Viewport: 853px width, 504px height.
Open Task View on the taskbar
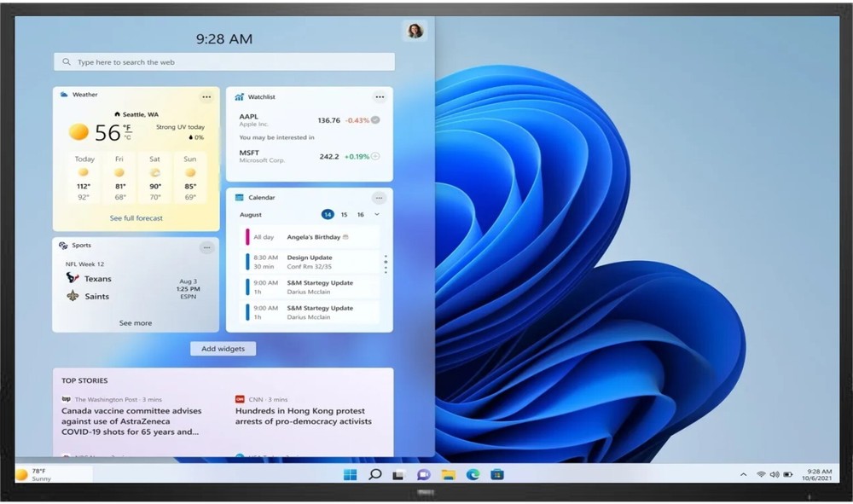click(398, 474)
